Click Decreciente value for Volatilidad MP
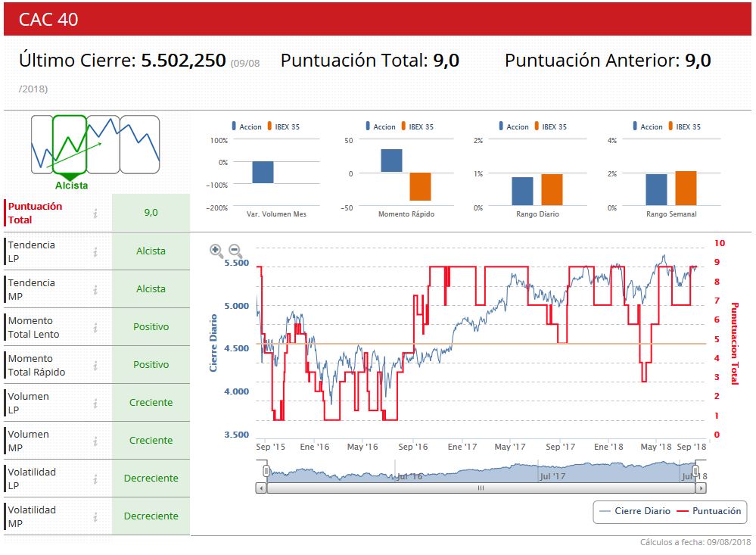Screen dimensions: 756x555 tap(151, 516)
